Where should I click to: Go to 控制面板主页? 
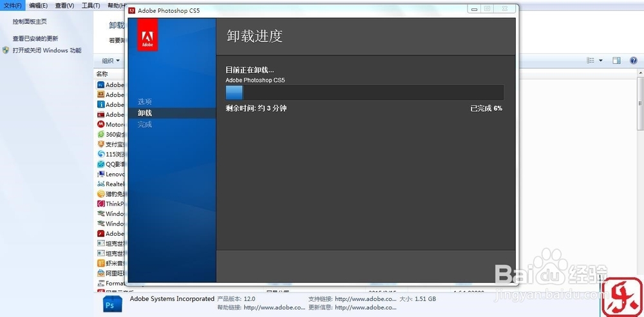click(x=30, y=21)
